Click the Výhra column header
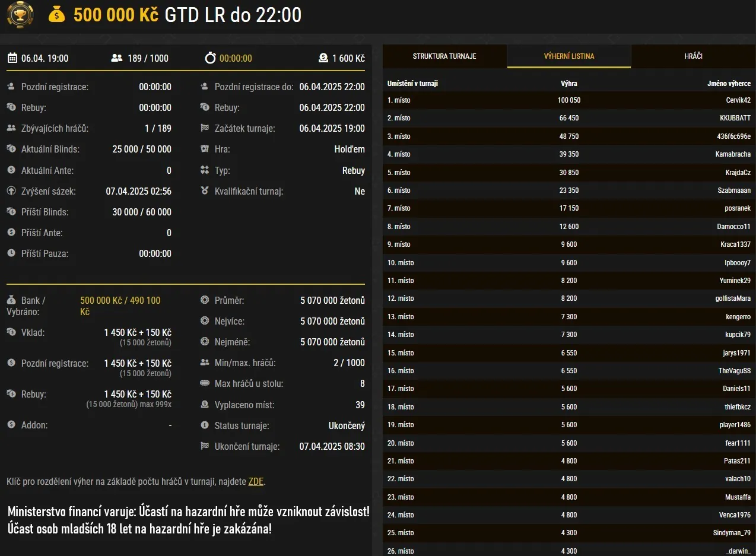Screen dimensions: 756x556 point(569,83)
